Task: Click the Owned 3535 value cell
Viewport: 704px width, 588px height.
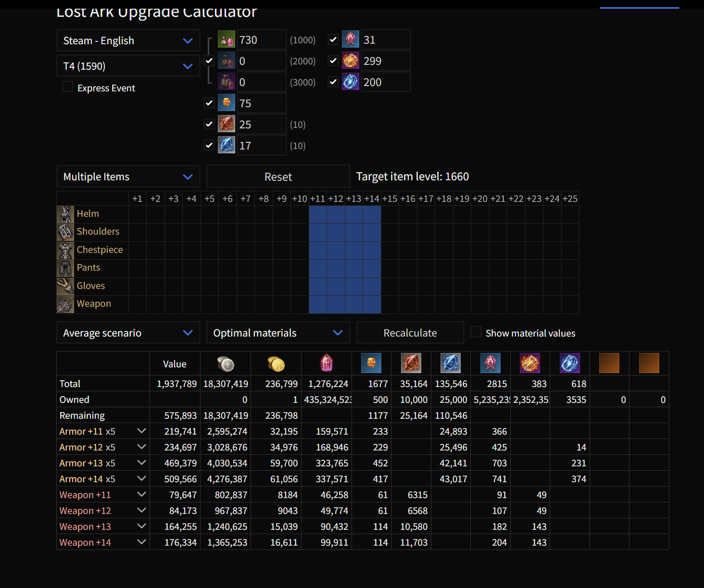Action: pyautogui.click(x=570, y=400)
